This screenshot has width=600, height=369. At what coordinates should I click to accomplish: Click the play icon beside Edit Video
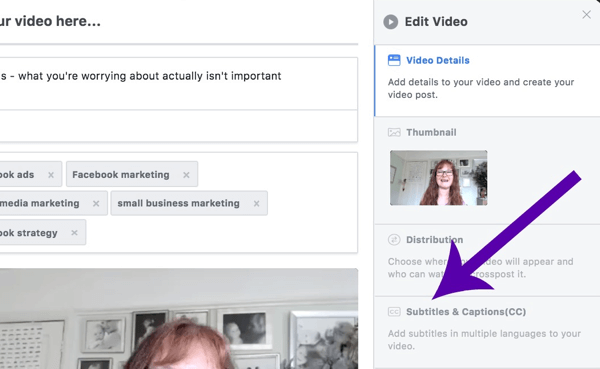(x=391, y=22)
